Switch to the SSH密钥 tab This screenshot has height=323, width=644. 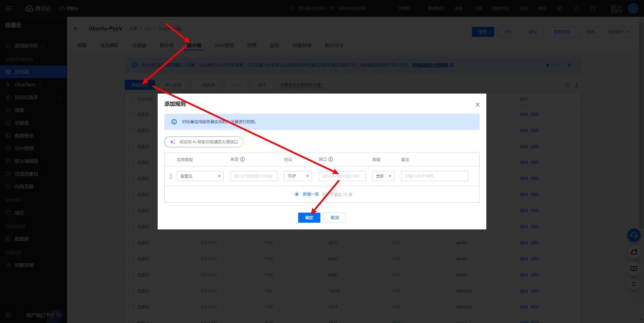[x=224, y=45]
